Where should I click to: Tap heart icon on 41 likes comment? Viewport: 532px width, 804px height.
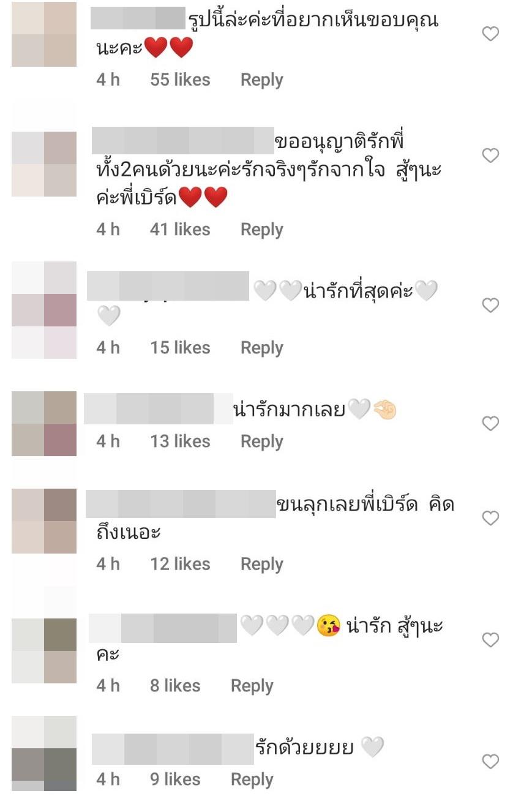[490, 156]
